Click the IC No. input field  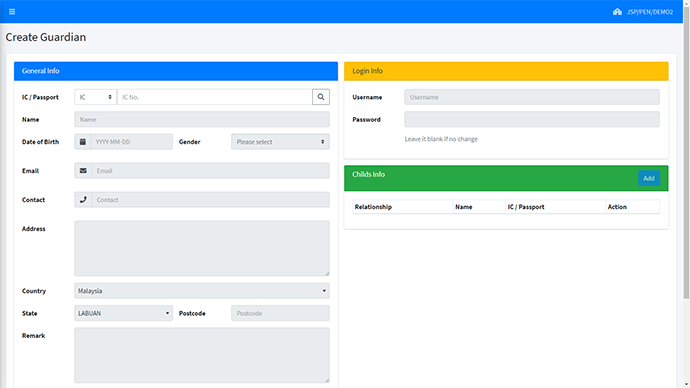point(215,97)
